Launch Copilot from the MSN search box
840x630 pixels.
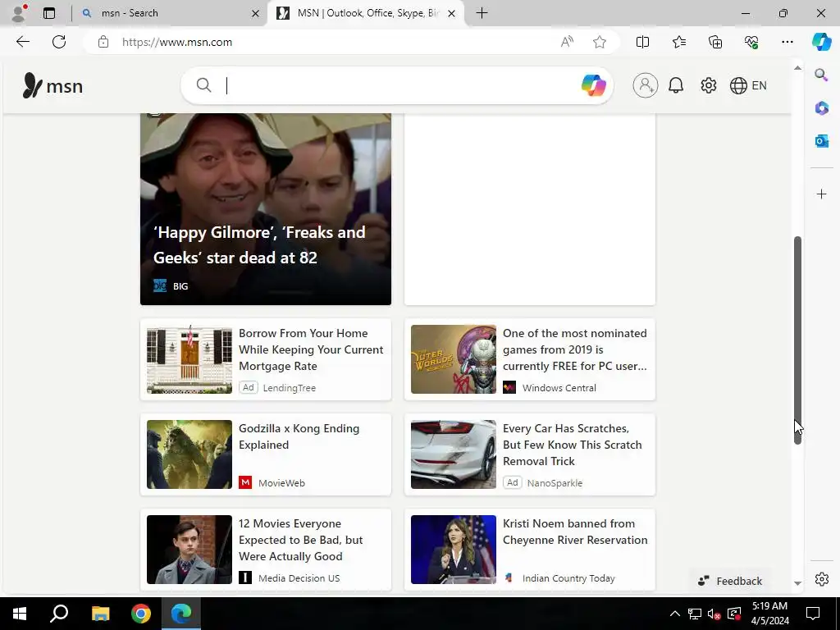point(593,85)
